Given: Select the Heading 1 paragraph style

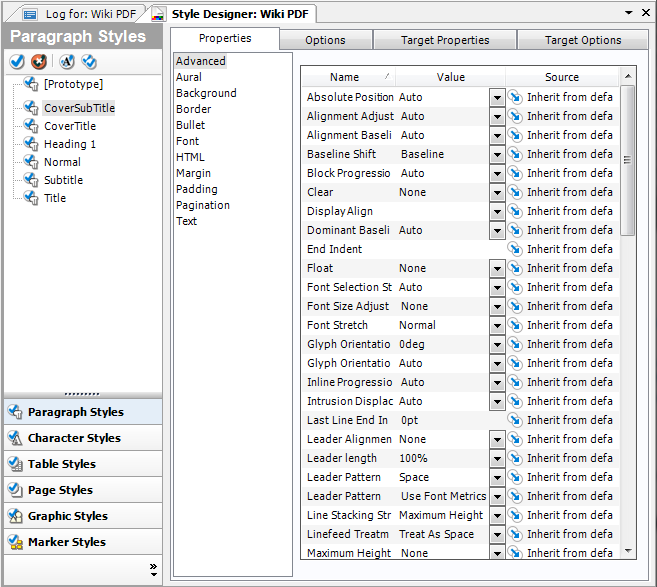Looking at the screenshot, I should 70,144.
